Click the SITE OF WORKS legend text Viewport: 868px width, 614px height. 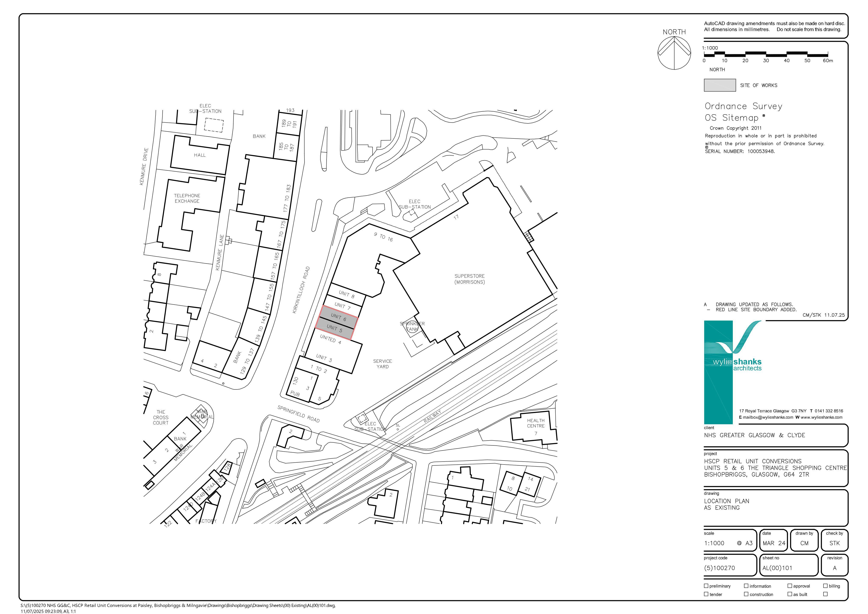tap(759, 85)
